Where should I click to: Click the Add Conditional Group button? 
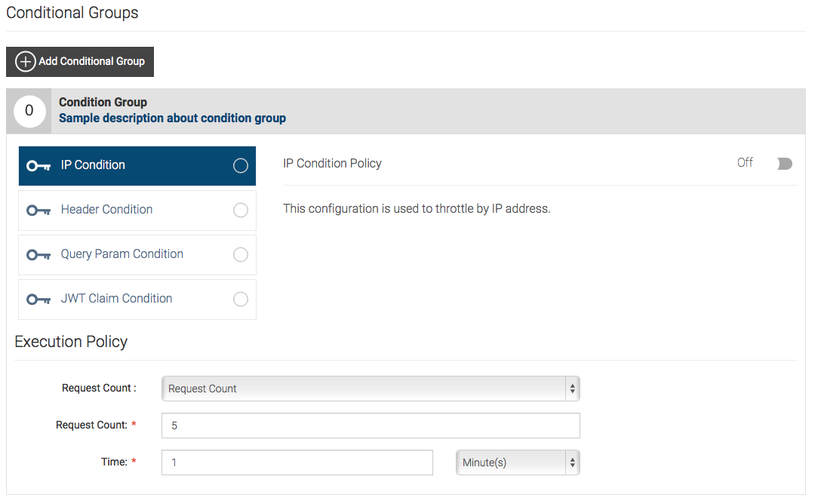coord(80,61)
